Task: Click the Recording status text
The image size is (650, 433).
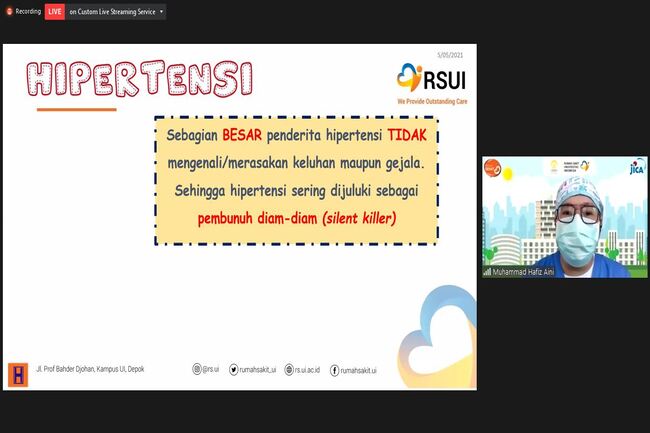Action: pyautogui.click(x=28, y=12)
